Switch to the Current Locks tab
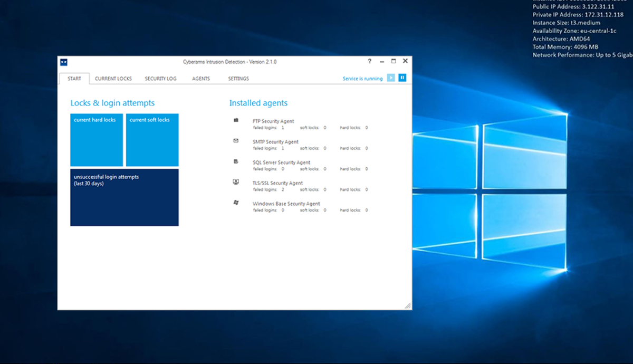The height and width of the screenshot is (364, 633). 113,79
